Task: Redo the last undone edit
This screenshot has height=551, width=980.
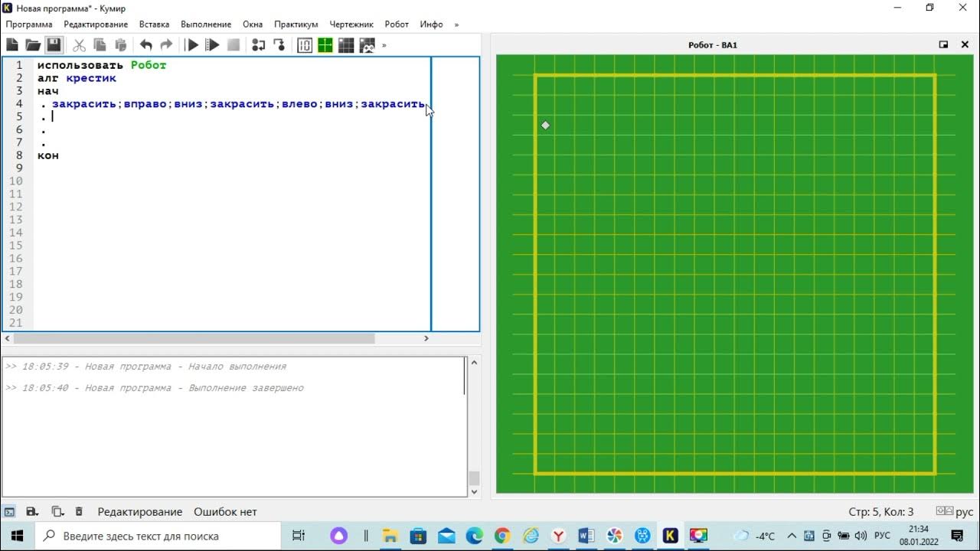Action: point(166,45)
